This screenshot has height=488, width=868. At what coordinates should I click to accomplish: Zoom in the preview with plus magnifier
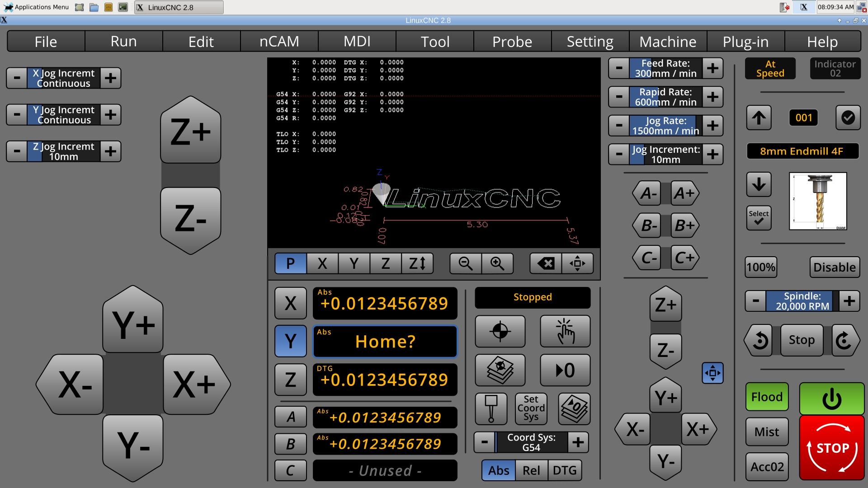pos(497,263)
